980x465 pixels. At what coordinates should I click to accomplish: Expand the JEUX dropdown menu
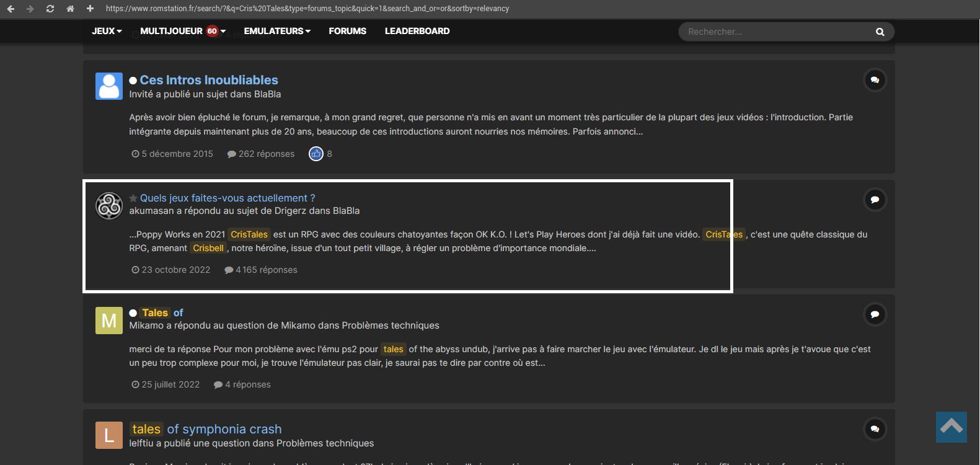107,31
